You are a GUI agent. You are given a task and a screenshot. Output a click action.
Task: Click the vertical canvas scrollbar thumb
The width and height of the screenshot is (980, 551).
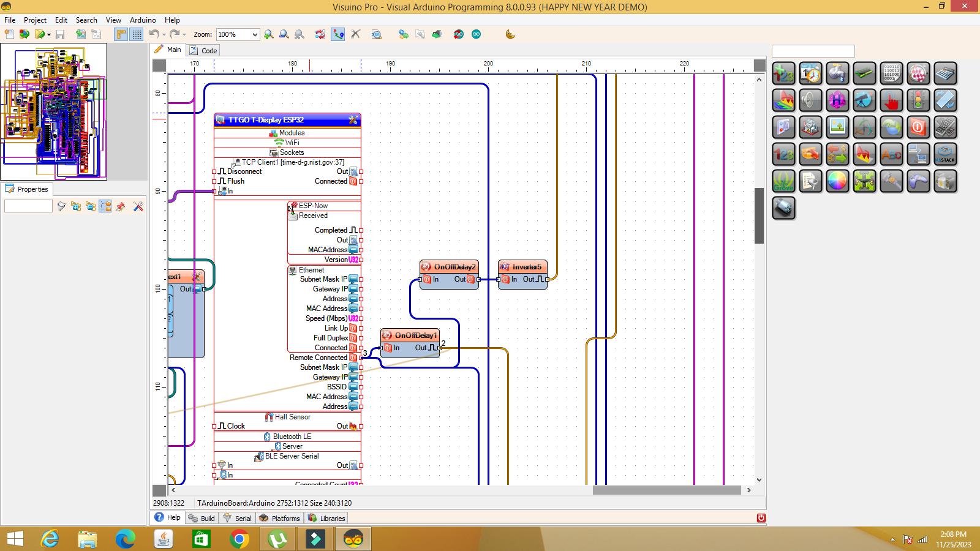tap(759, 216)
